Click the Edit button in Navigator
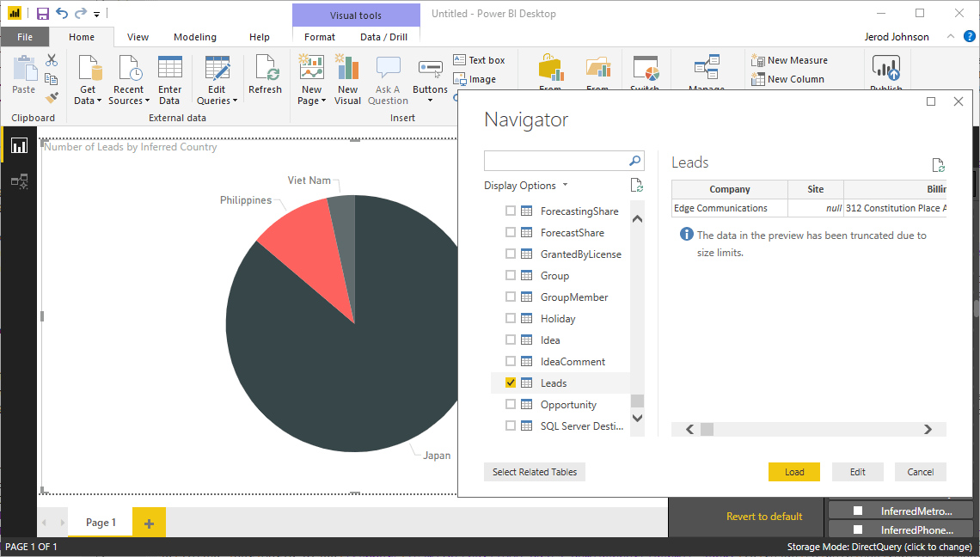This screenshot has height=557, width=980. click(858, 472)
